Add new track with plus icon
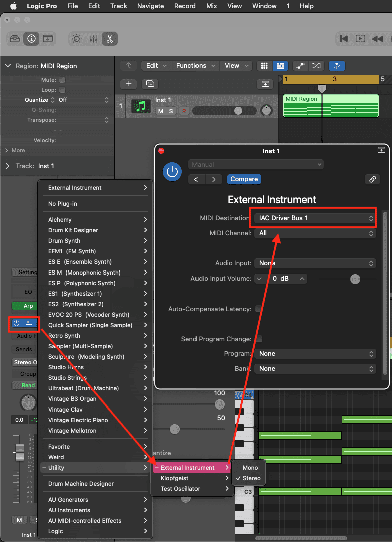This screenshot has height=542, width=392. 129,84
